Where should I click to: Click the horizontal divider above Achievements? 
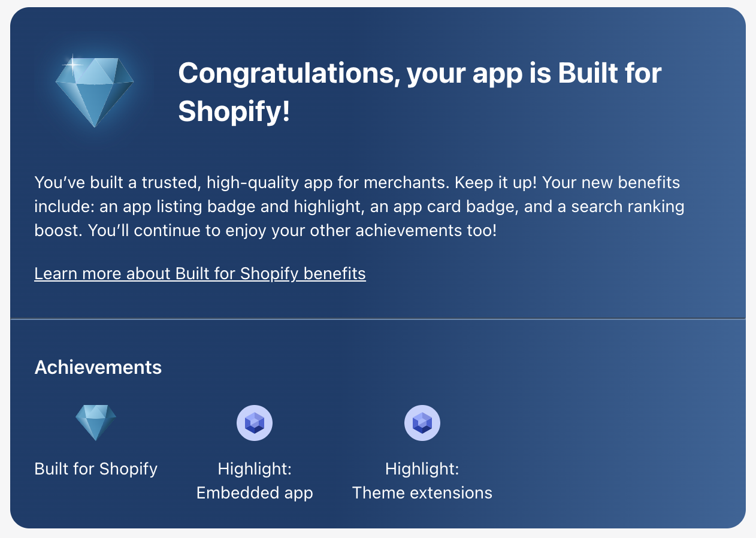pos(378,319)
